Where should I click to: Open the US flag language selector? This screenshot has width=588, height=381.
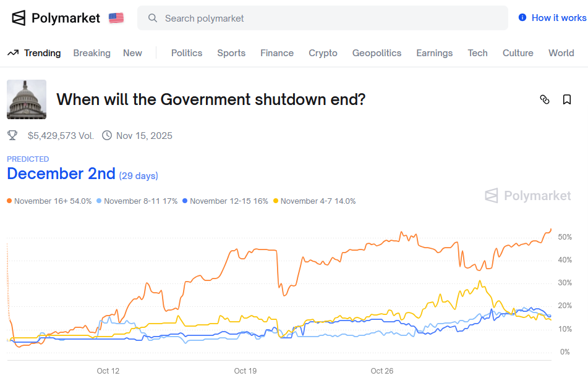115,18
